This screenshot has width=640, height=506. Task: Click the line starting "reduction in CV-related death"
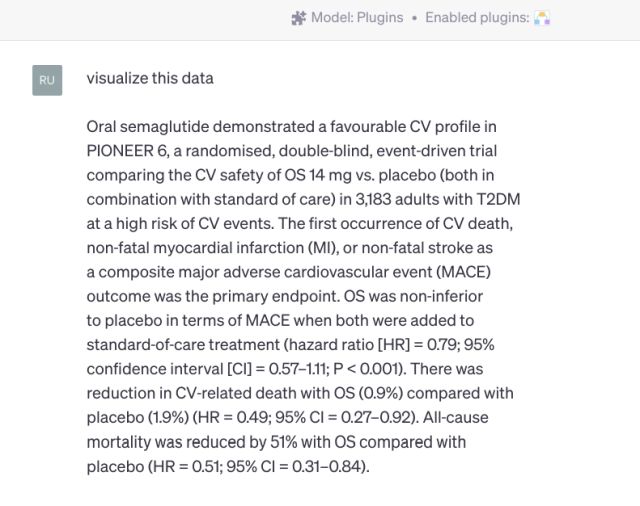(300, 393)
